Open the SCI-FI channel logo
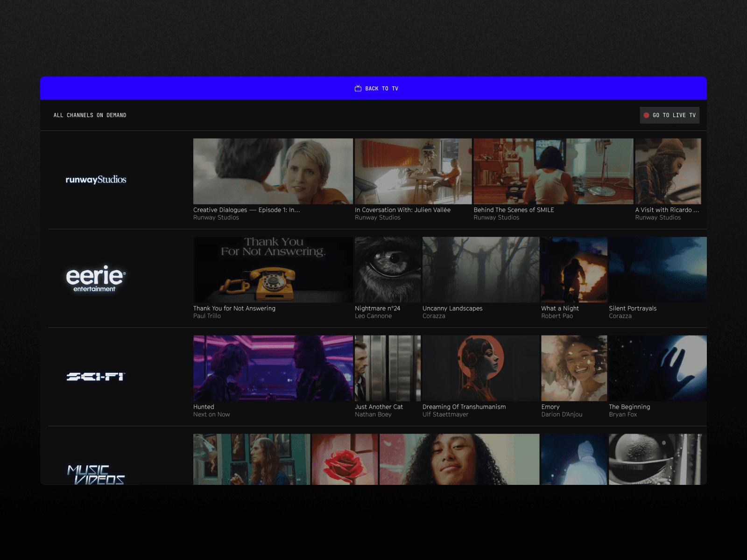The width and height of the screenshot is (747, 560). click(96, 377)
